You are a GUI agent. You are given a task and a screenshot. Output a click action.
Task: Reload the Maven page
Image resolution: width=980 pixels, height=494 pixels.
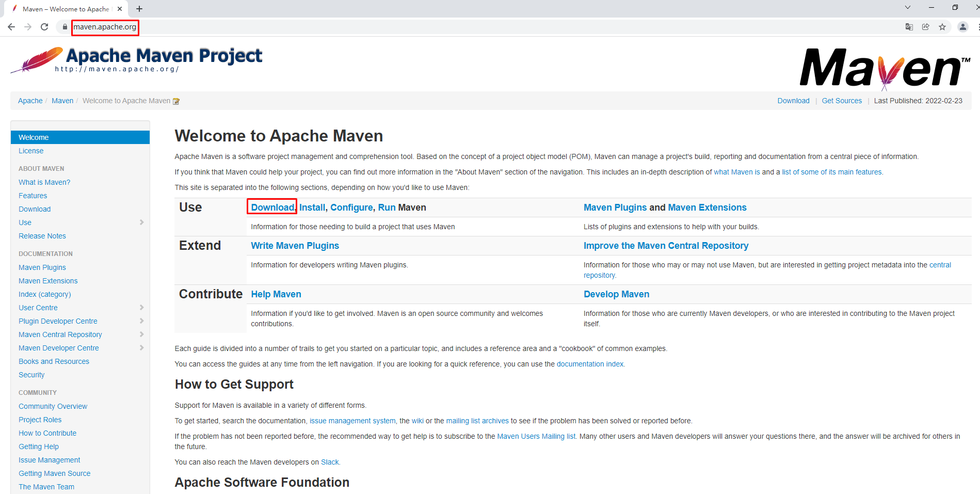(x=44, y=27)
